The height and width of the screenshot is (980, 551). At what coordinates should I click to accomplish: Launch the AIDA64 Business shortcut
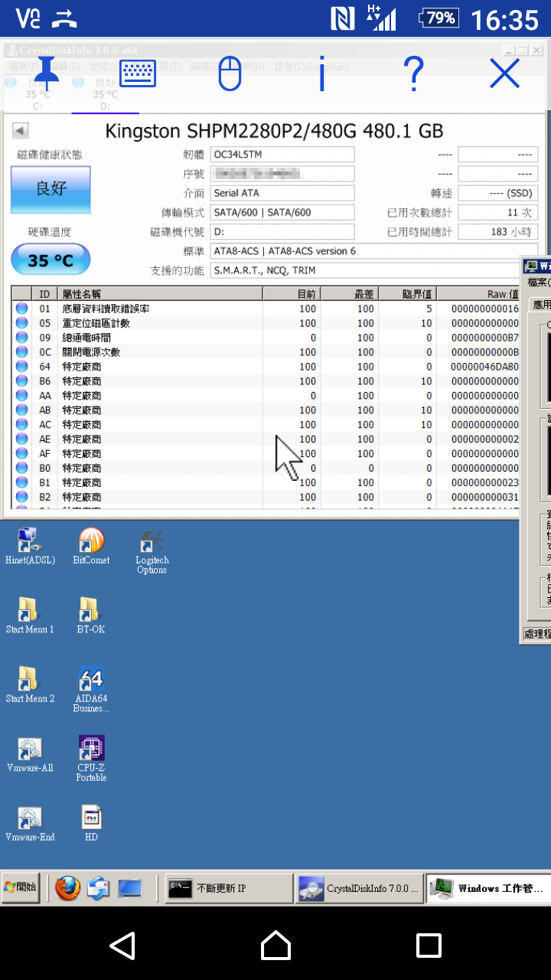pyautogui.click(x=90, y=689)
